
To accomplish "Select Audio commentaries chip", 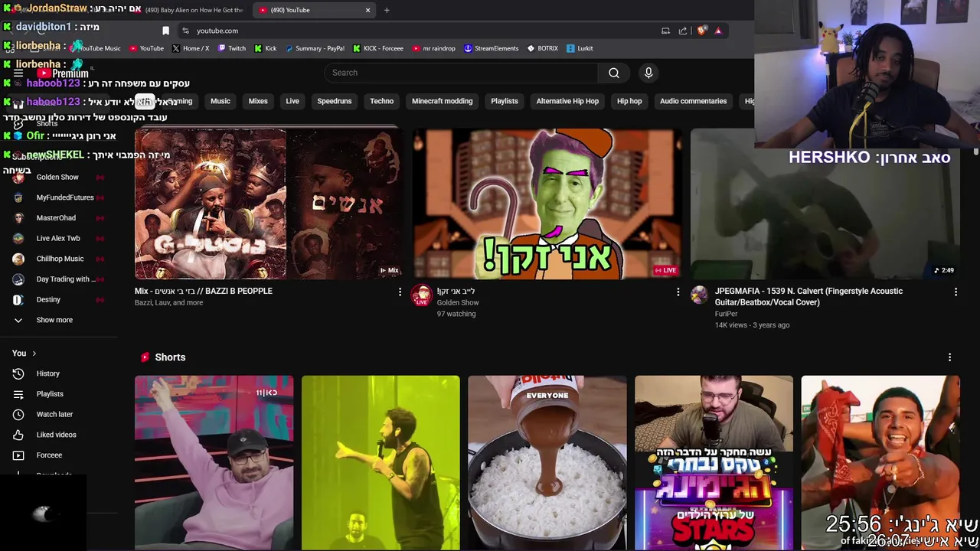I will tap(694, 101).
